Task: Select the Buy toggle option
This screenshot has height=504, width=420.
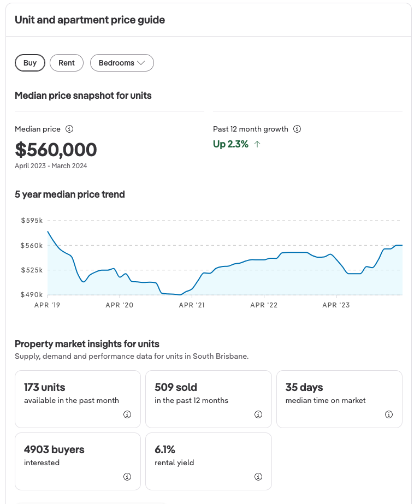Action: (x=30, y=63)
